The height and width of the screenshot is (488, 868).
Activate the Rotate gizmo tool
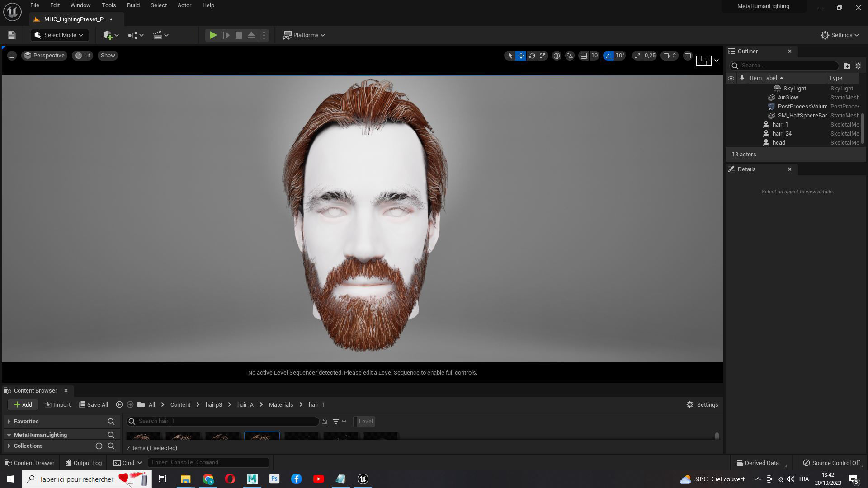(x=532, y=56)
